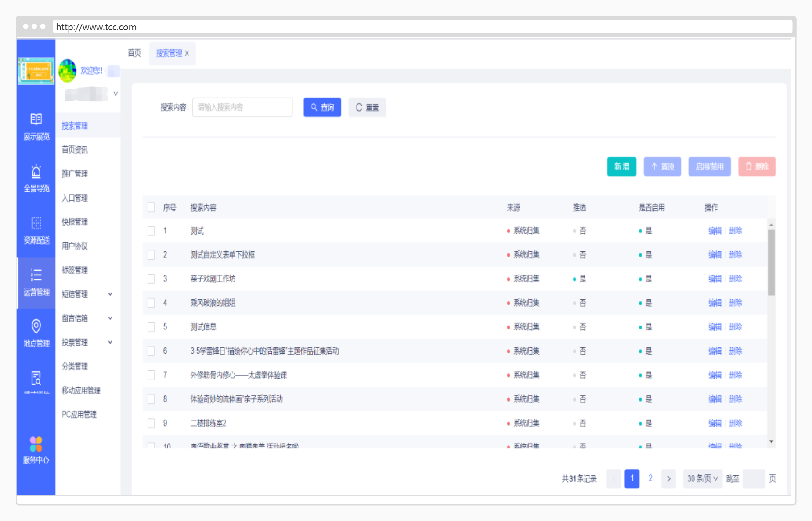Screen dimensions: 812x521
Task: Click the table vertical scrollbar thumb
Action: pos(771,263)
